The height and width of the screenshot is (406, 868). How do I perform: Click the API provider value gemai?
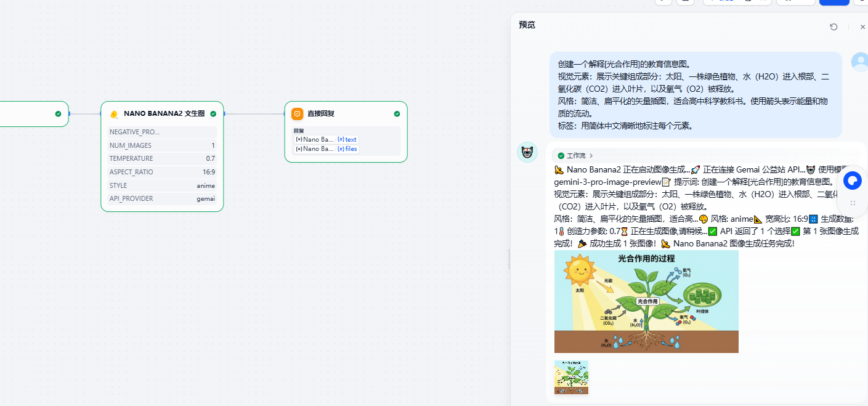[206, 198]
